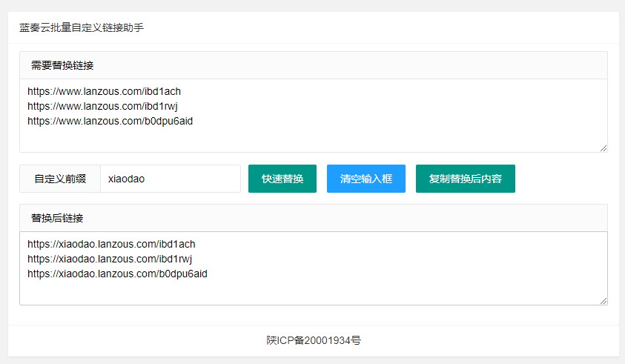Place cursor on www.lanzous.com/b0dpu6aid input line
Screen dimensions: 625x364
(x=110, y=122)
